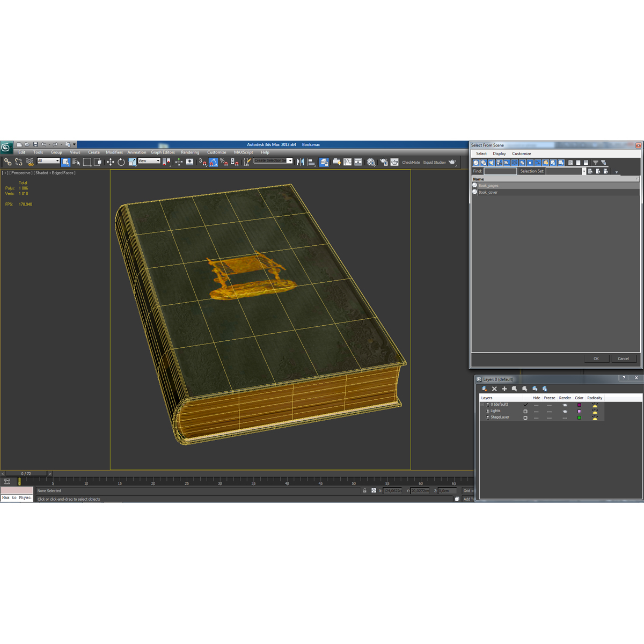This screenshot has height=644, width=644.
Task: Open the Rendering menu
Action: 190,152
